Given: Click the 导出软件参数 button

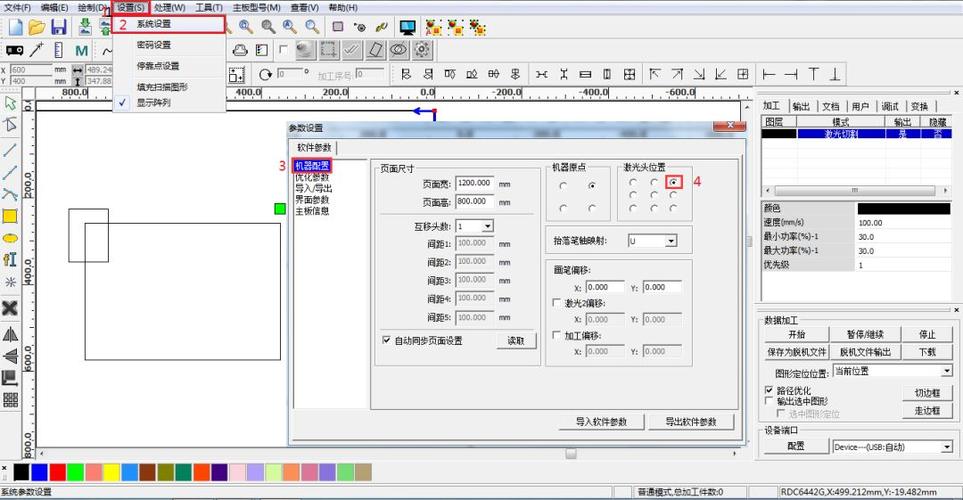Looking at the screenshot, I should (691, 421).
